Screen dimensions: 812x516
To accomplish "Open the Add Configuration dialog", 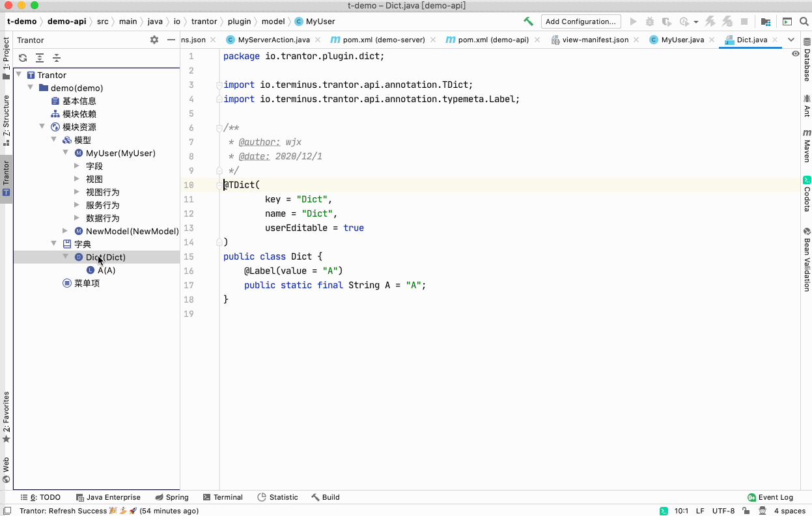I will coord(581,21).
